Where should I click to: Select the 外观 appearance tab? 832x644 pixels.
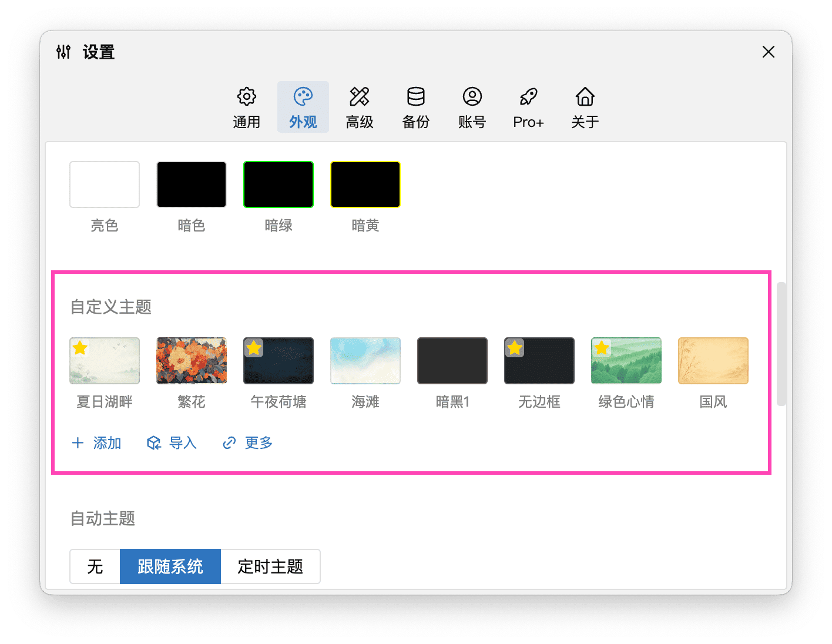303,108
